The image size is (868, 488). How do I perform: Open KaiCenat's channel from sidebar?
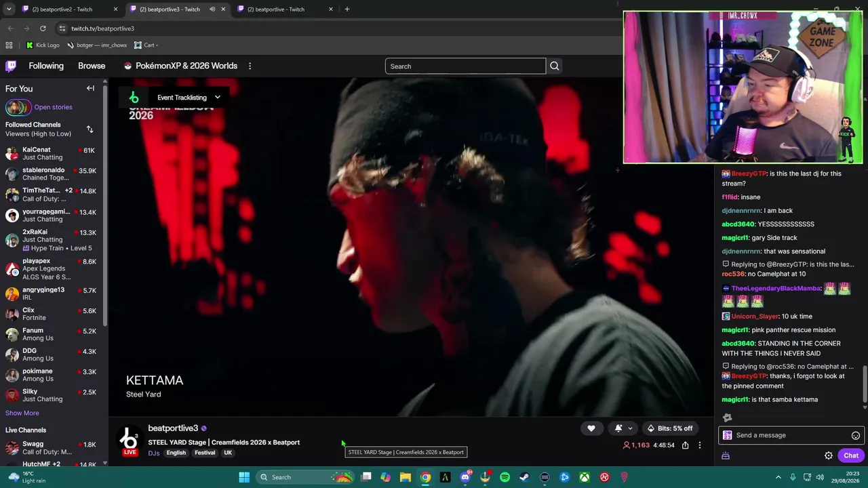(x=52, y=153)
